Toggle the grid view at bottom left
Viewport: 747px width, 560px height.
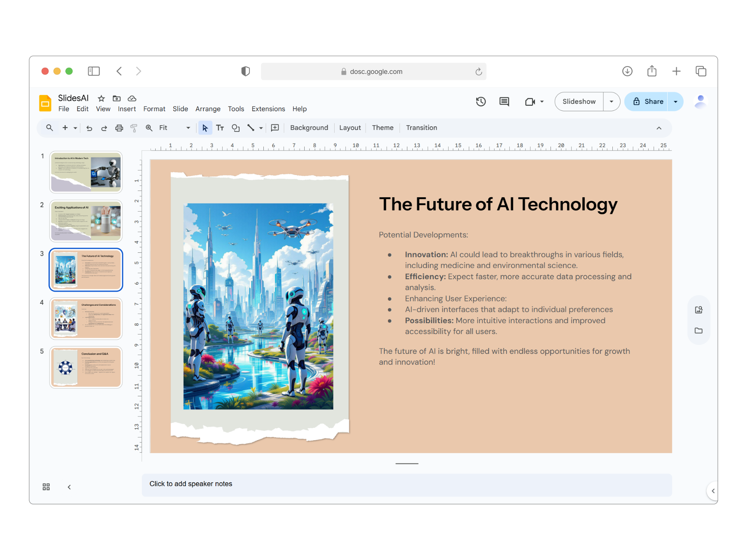[46, 486]
